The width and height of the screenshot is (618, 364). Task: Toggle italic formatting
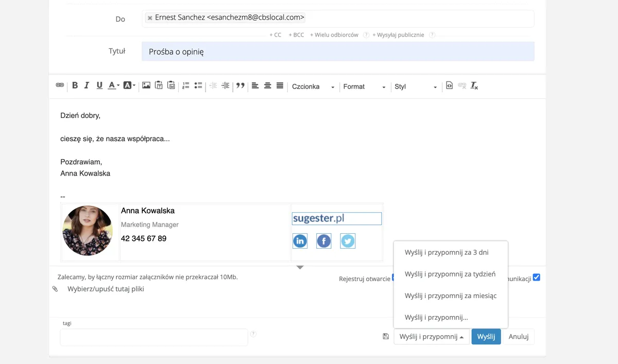coord(87,85)
